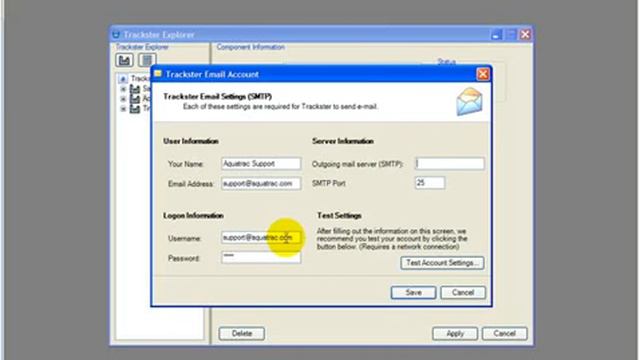Minimize the Trackster Explorer window
Image resolution: width=640 pixels, height=360 pixels.
(x=496, y=35)
